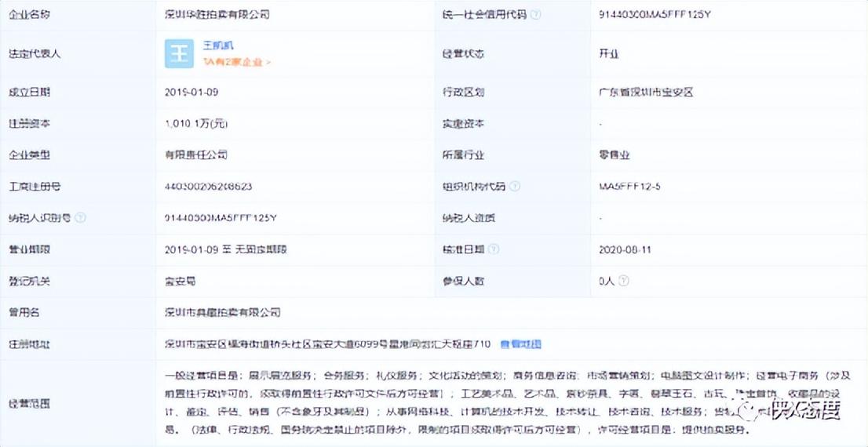Select the 曾用名 former company name value
The height and width of the screenshot is (447, 868).
tap(223, 313)
